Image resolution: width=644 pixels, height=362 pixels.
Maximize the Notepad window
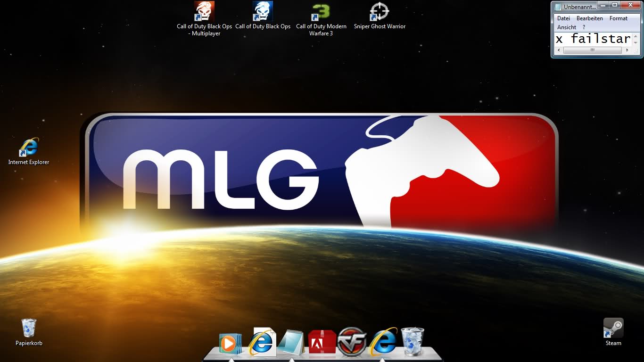[614, 5]
